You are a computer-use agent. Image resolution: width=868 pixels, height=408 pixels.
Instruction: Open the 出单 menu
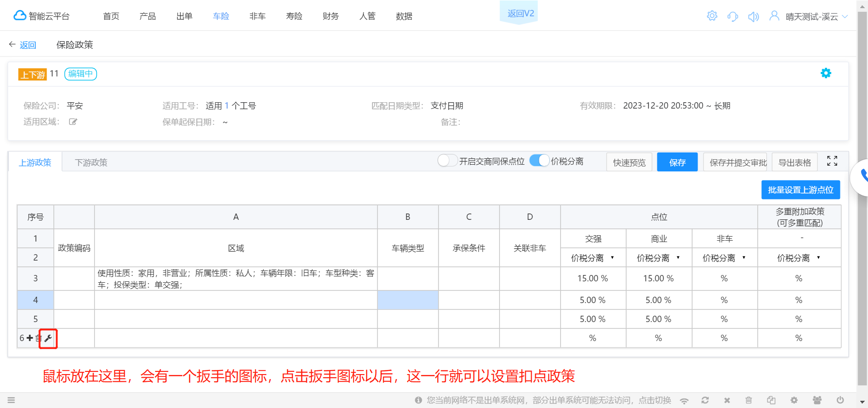[x=184, y=16]
